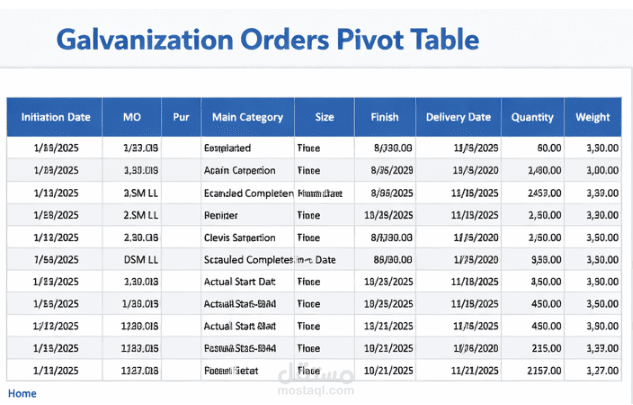
Task: Click the MO column header
Action: tap(132, 117)
